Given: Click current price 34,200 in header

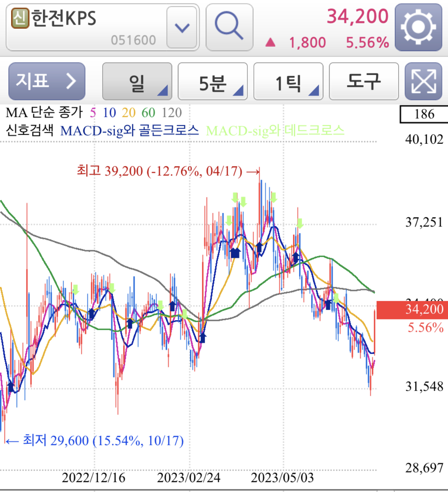Looking at the screenshot, I should (x=358, y=16).
